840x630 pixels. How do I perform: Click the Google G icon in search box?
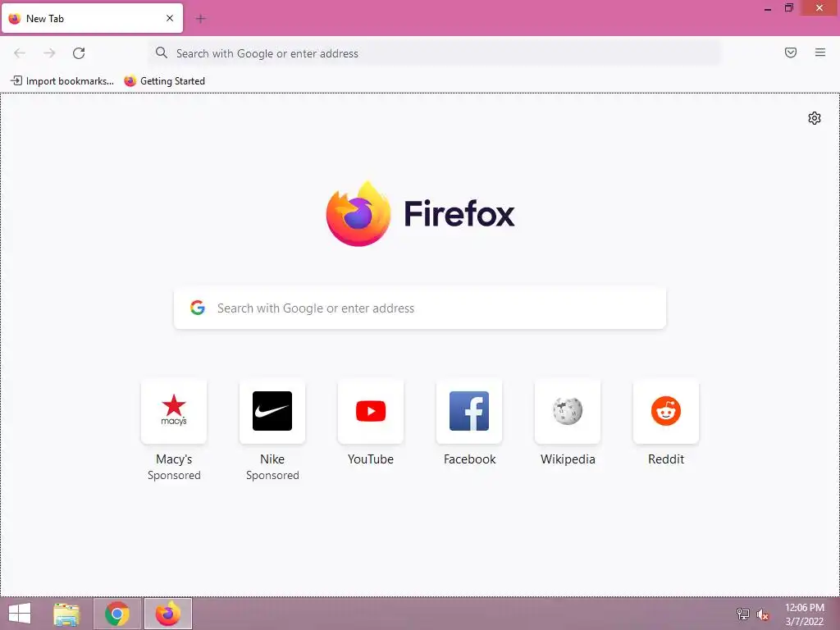pyautogui.click(x=198, y=308)
